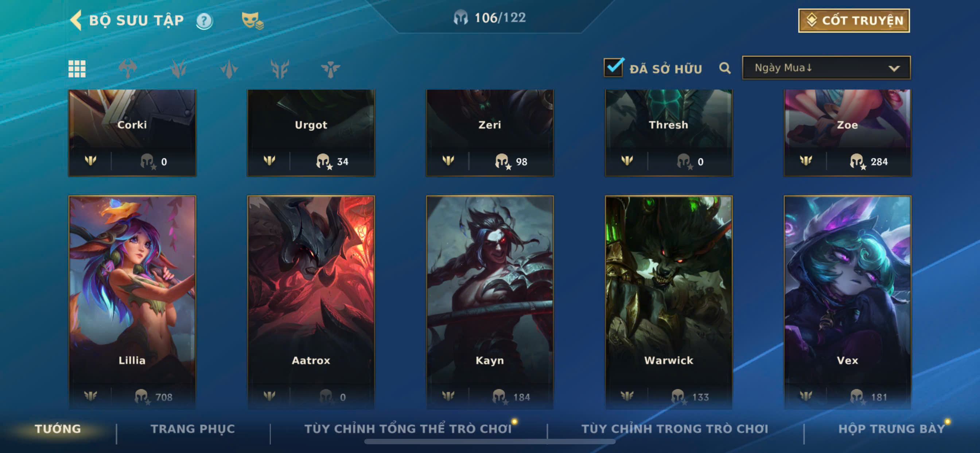Open the Ngày Mua sort dropdown
Viewport: 980px width, 453px height.
(826, 68)
